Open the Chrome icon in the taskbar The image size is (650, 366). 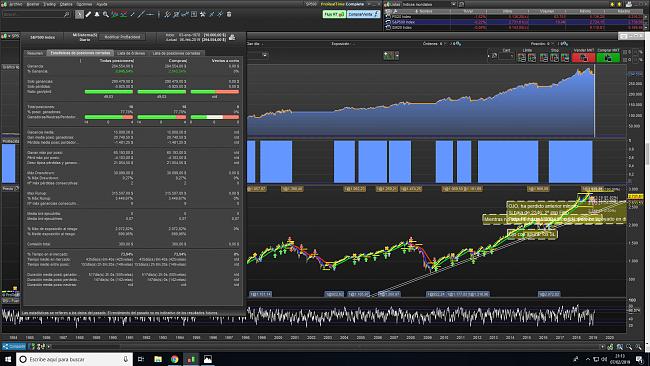point(175,359)
